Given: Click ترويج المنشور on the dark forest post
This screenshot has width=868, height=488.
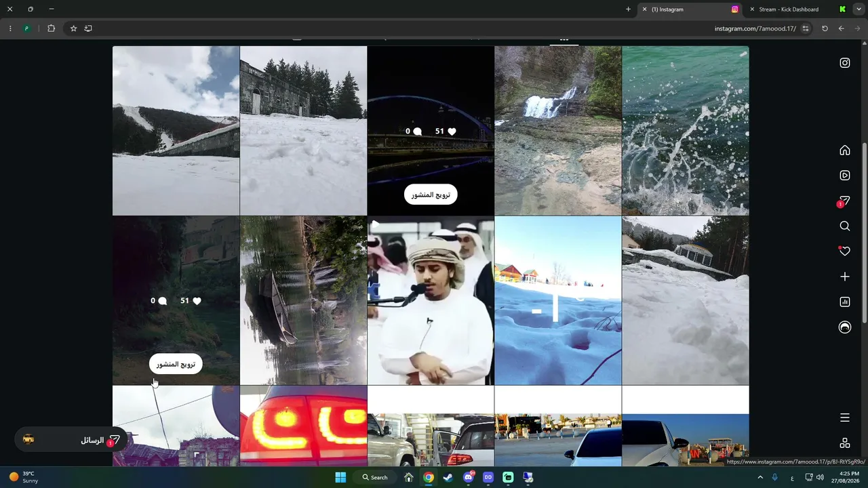Looking at the screenshot, I should pyautogui.click(x=176, y=364).
